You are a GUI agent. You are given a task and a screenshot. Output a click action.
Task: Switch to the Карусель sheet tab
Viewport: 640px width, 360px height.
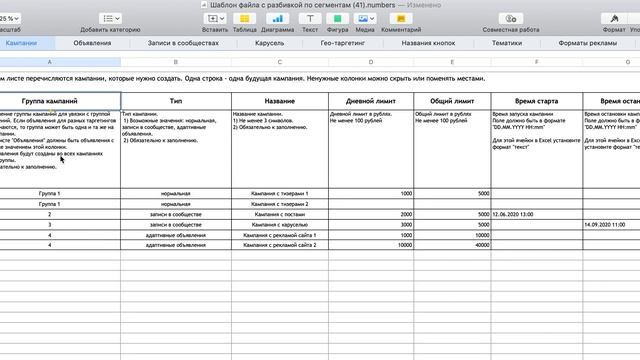coord(269,43)
